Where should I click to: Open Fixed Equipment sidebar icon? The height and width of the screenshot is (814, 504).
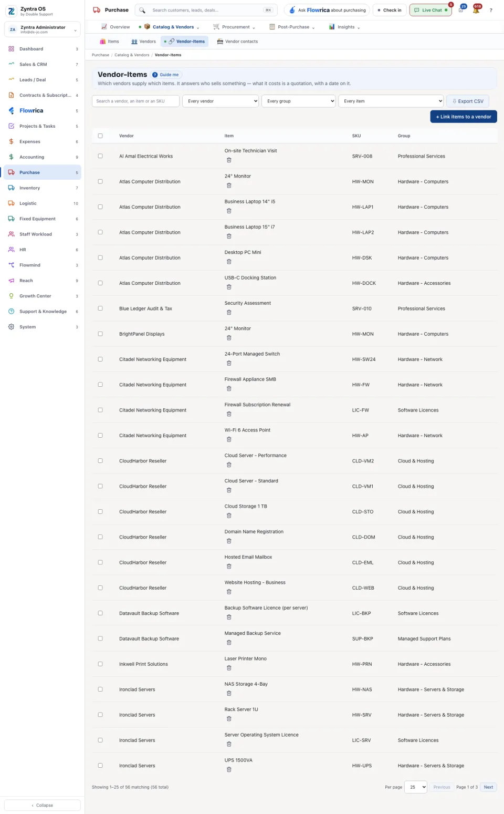[12, 219]
